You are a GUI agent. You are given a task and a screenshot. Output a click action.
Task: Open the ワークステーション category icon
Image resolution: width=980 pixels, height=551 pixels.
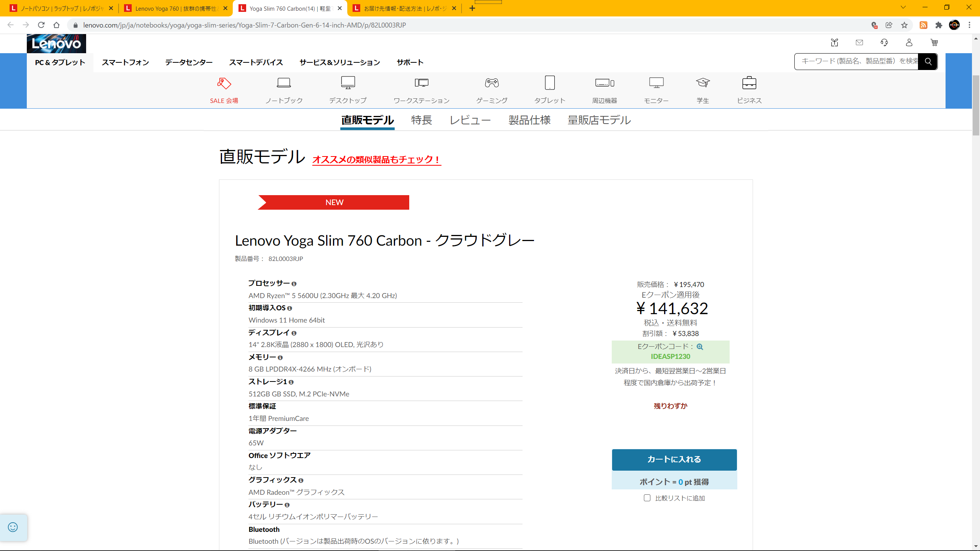(421, 83)
